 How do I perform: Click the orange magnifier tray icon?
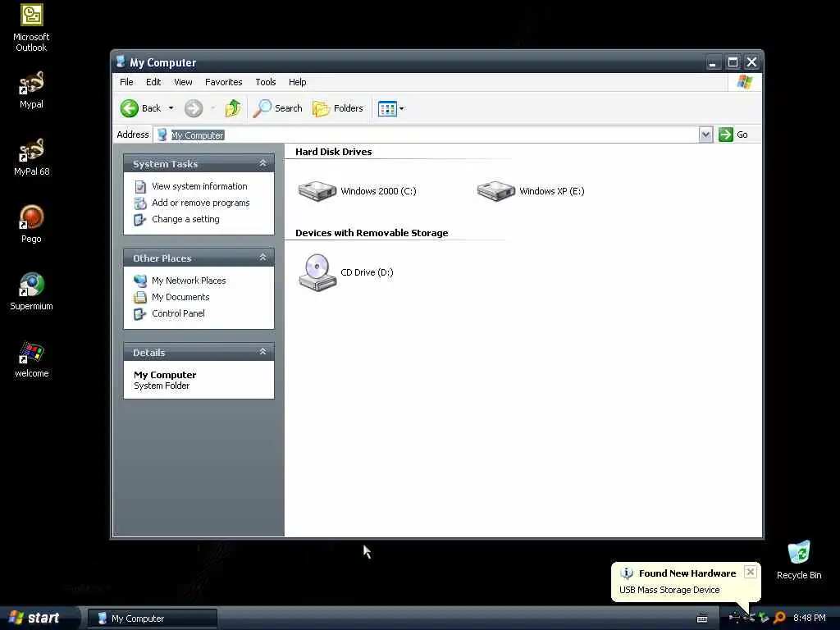coord(779,618)
